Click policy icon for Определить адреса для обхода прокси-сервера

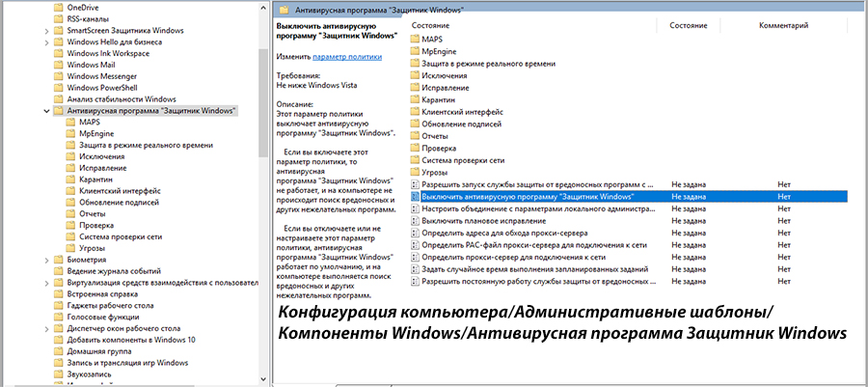(415, 234)
